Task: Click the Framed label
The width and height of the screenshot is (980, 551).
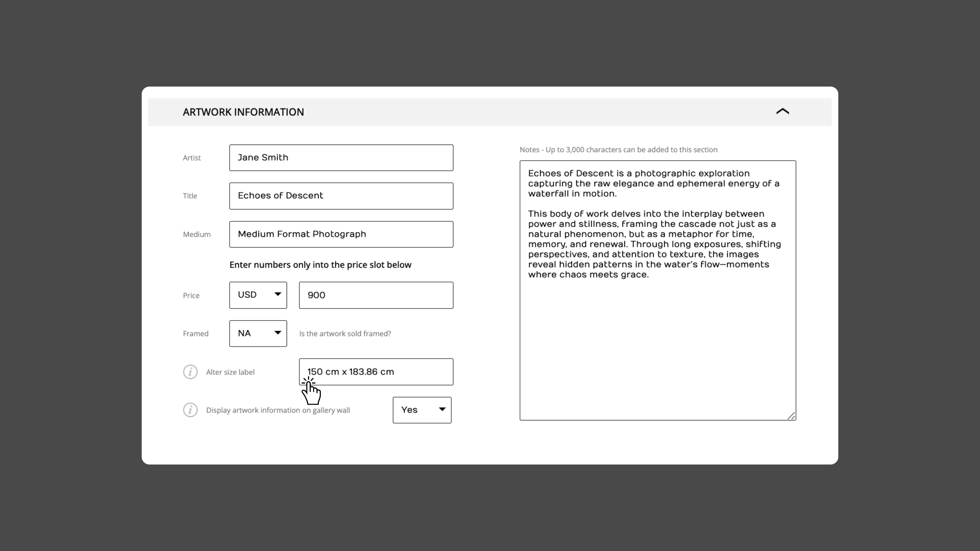Action: [196, 334]
